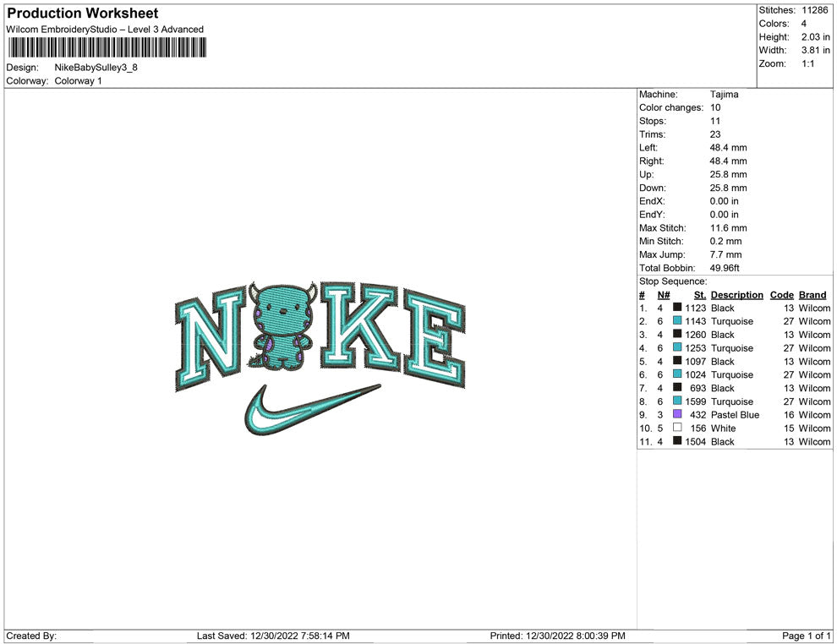
Task: Click the Baby Sulley character in the design
Action: (282, 326)
